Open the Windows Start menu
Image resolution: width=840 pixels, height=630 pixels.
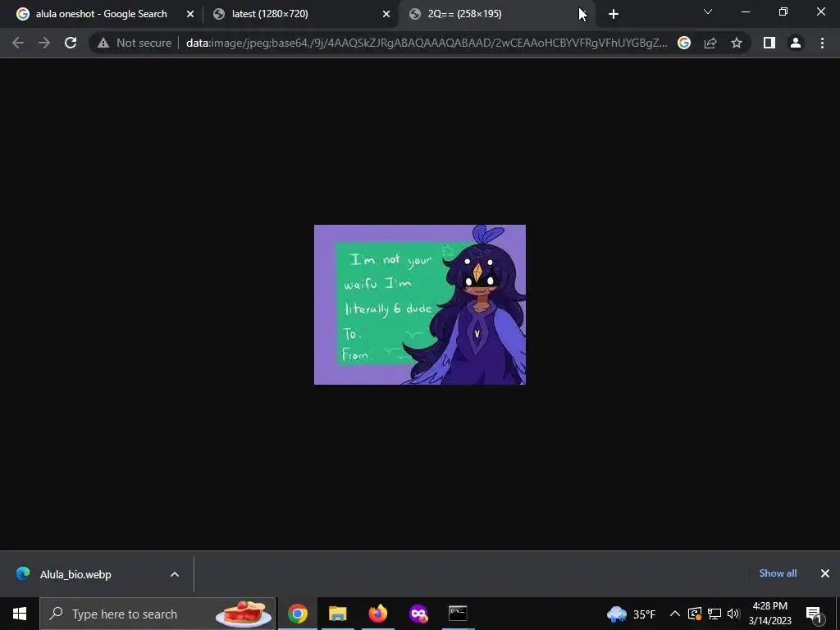[20, 614]
